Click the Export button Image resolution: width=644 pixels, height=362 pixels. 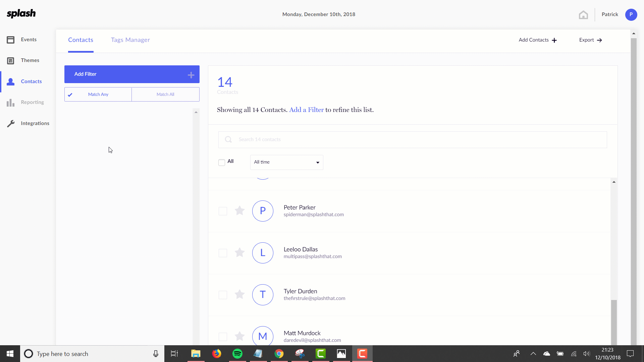pyautogui.click(x=591, y=40)
